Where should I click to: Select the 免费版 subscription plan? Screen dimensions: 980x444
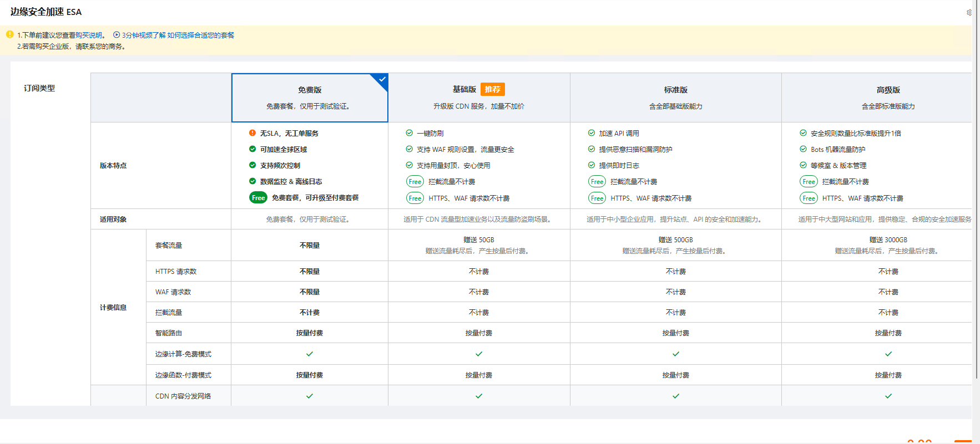[309, 98]
